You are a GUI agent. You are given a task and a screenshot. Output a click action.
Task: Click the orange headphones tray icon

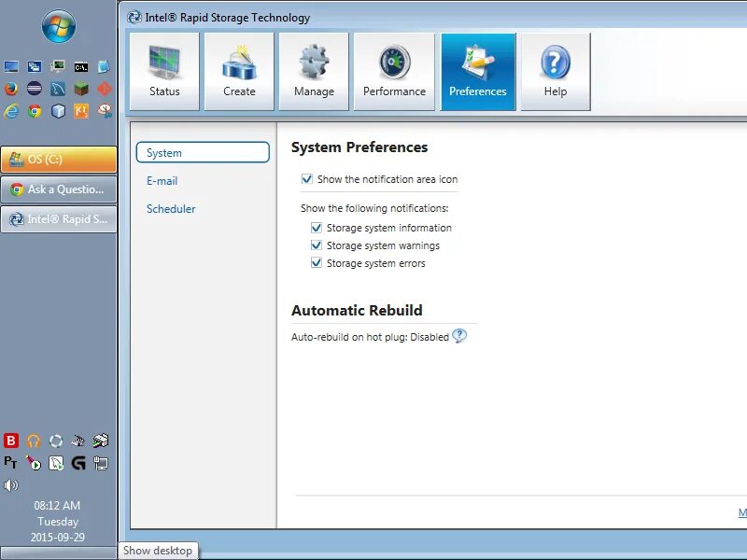pyautogui.click(x=34, y=441)
